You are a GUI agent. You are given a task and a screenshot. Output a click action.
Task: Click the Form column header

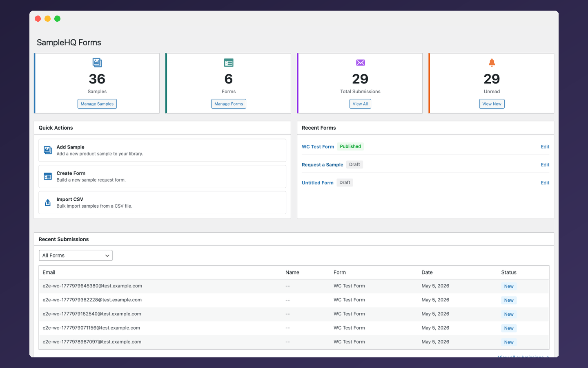point(340,272)
